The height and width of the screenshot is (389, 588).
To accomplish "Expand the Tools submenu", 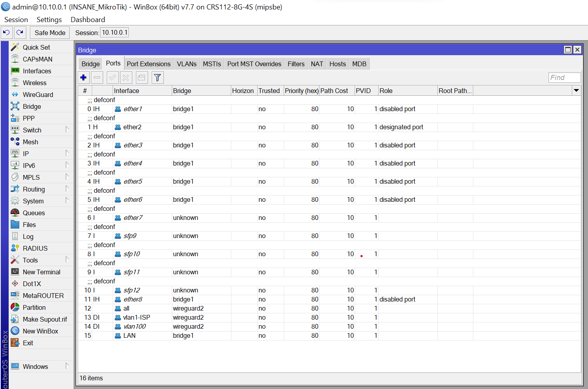I will pyautogui.click(x=67, y=259).
